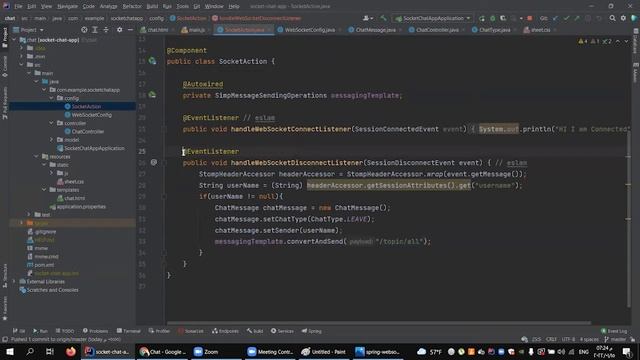Switch to the ChatType.java editor tab
640x360 pixels.
coord(494,30)
